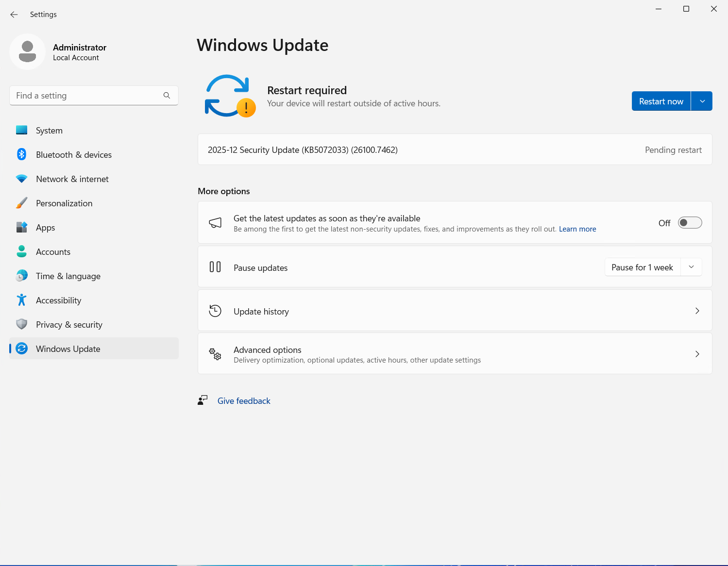728x566 pixels.
Task: Click the Advanced options gears icon
Action: tap(215, 354)
